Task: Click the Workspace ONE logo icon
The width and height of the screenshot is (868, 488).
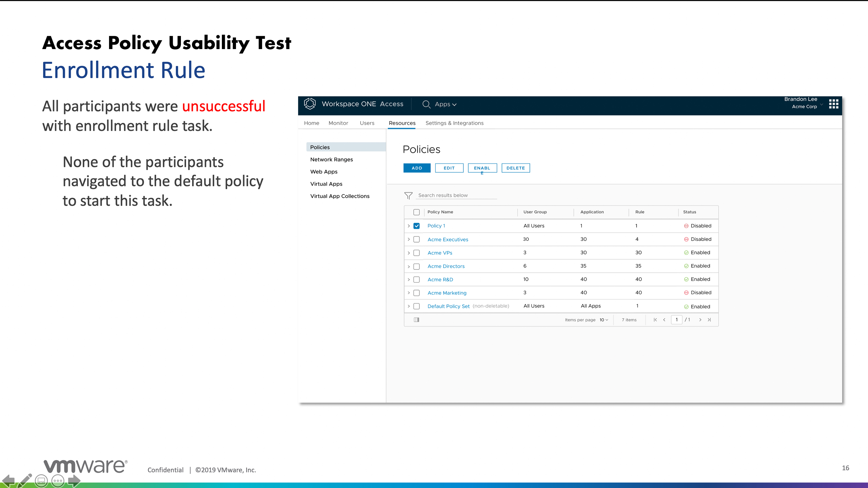Action: click(310, 104)
